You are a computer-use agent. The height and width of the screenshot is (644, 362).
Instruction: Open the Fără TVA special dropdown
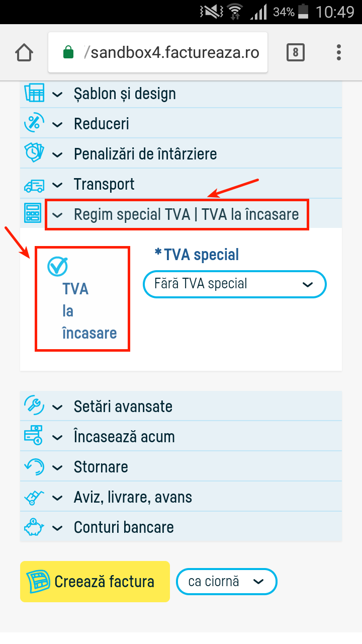coord(234,284)
